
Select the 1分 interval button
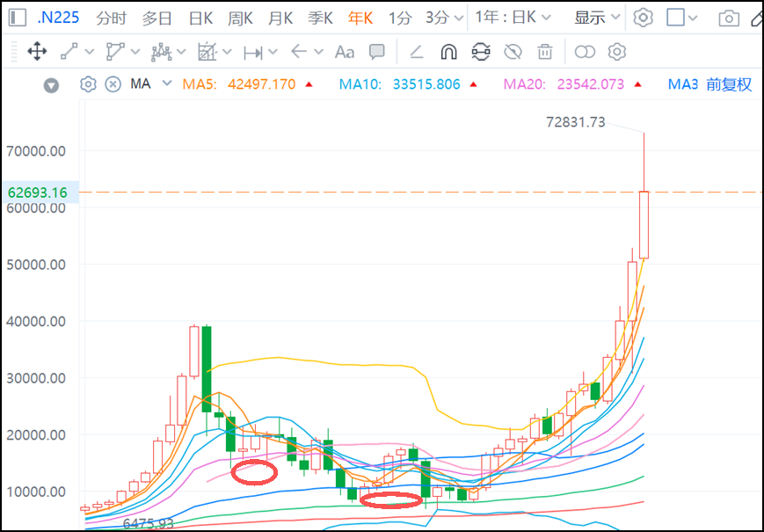400,18
